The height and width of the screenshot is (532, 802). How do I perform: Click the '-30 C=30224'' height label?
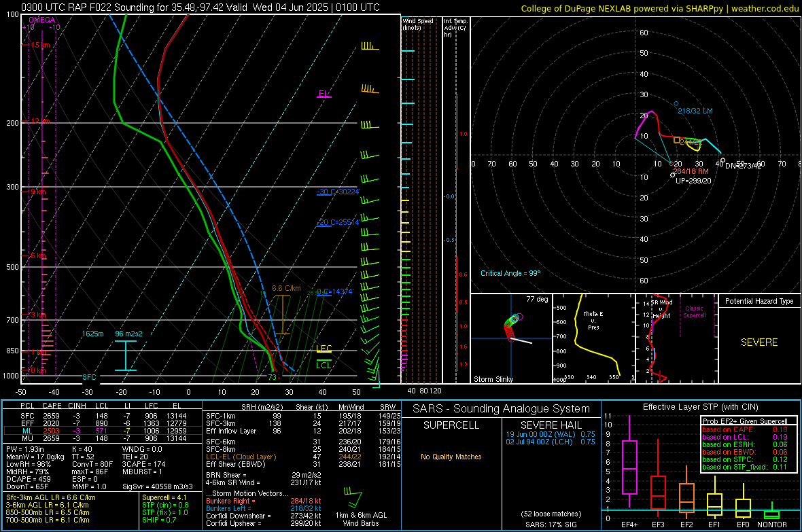click(338, 192)
